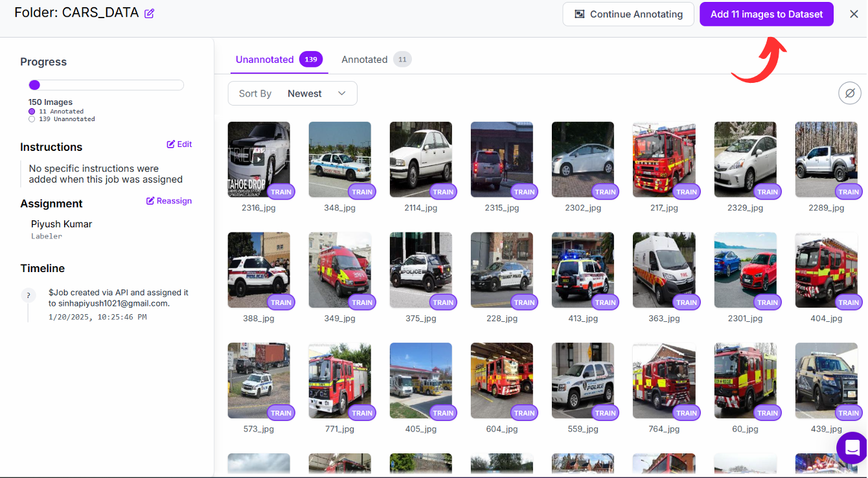The image size is (868, 478).
Task: Open thumbnail 2316_jpg
Action: (x=259, y=159)
